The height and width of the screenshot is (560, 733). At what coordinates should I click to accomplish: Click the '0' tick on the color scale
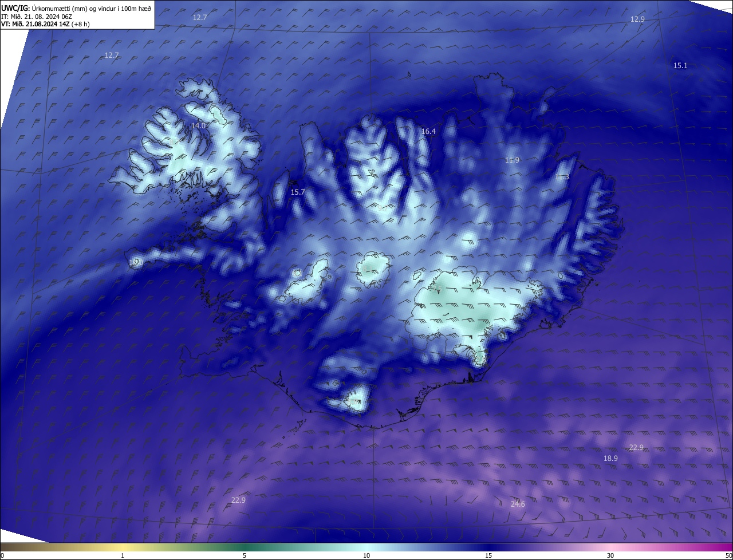click(2, 555)
